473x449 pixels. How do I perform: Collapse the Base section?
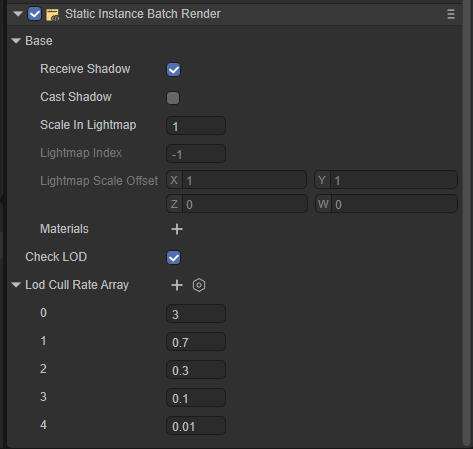(x=16, y=41)
